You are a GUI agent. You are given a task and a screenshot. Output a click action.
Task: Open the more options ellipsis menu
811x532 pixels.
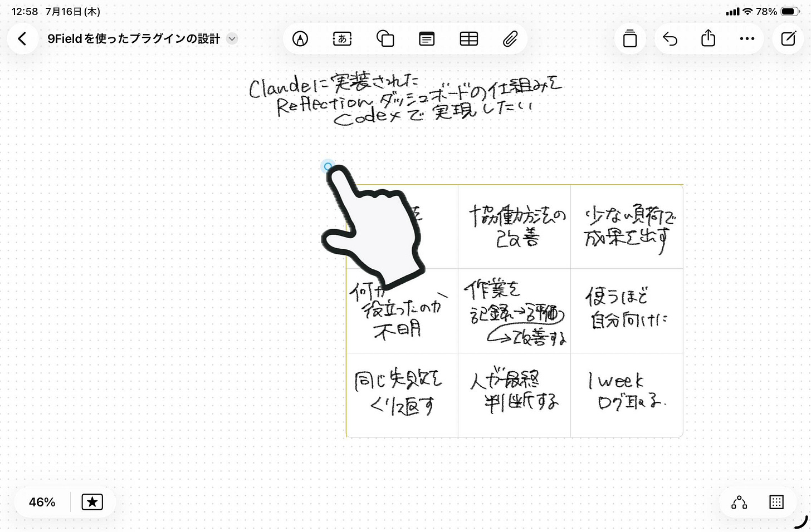(x=747, y=39)
